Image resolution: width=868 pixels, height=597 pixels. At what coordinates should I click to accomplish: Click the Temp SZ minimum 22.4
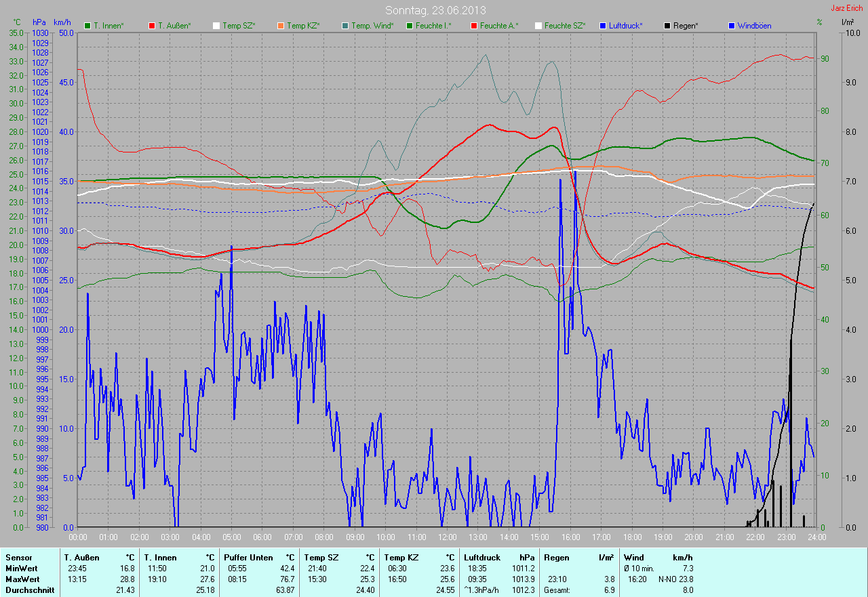point(367,569)
